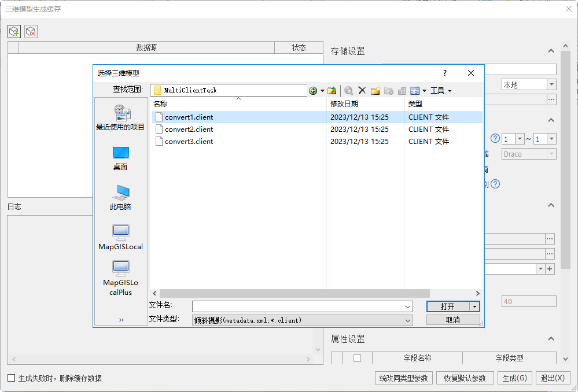
Task: Select 桌面 shortcut in the sidebar
Action: [x=120, y=157]
